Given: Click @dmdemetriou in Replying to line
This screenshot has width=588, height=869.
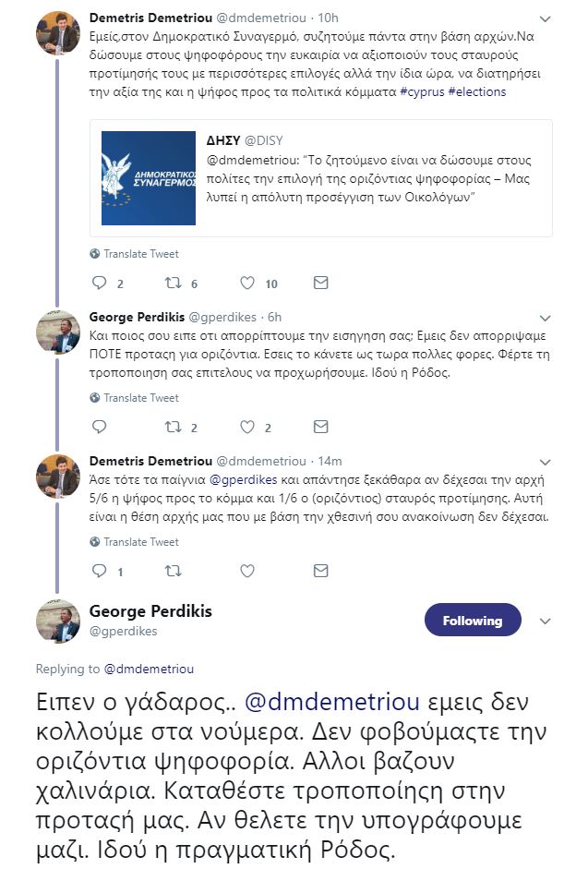Looking at the screenshot, I should 150,669.
